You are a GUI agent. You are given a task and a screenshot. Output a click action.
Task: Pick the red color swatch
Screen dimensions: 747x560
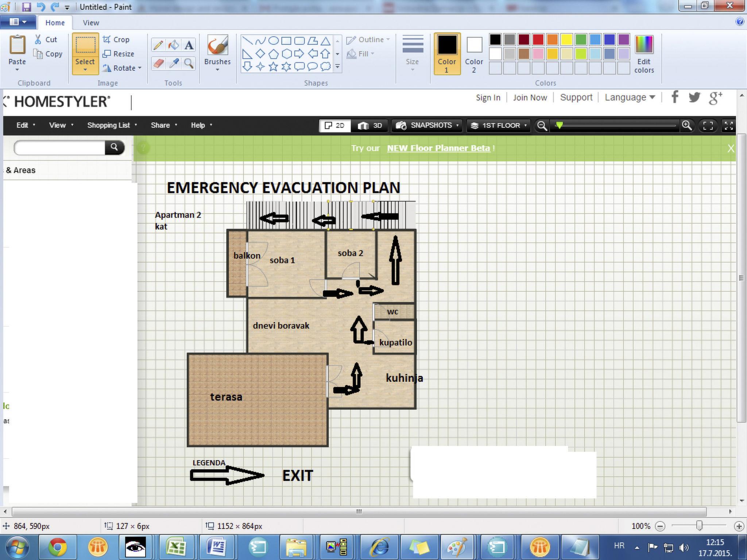coord(538,39)
